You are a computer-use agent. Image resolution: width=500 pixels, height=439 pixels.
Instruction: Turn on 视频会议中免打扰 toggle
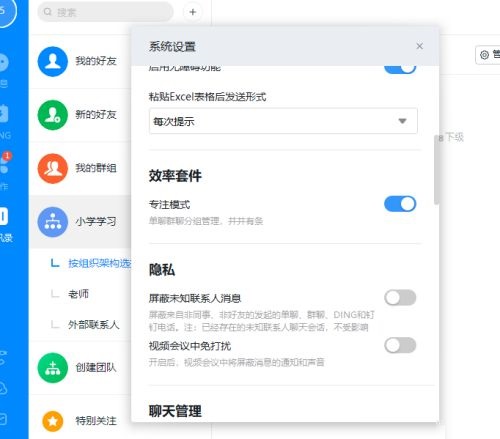click(400, 345)
